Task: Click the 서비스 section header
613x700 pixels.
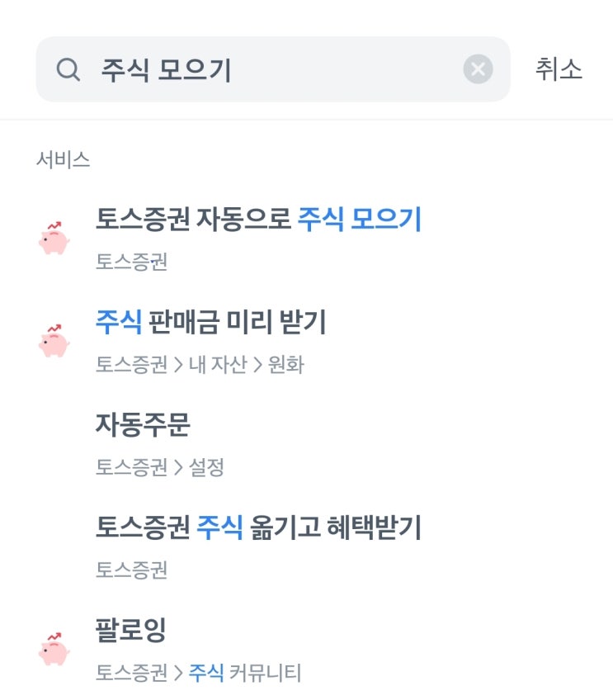Action: [x=63, y=159]
